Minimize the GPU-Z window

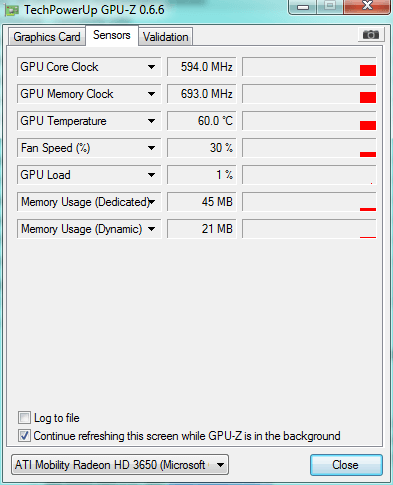pos(302,7)
